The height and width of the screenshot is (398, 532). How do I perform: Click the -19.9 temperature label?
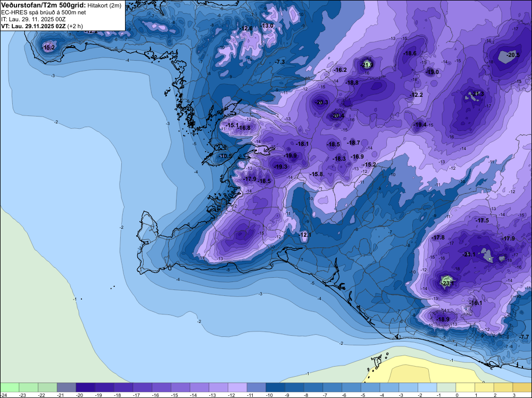coord(290,155)
